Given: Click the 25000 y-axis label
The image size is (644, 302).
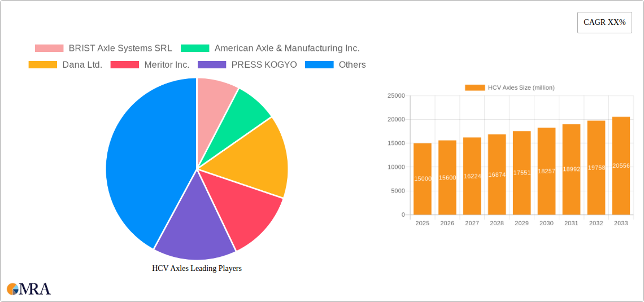Looking at the screenshot, I should (x=396, y=95).
